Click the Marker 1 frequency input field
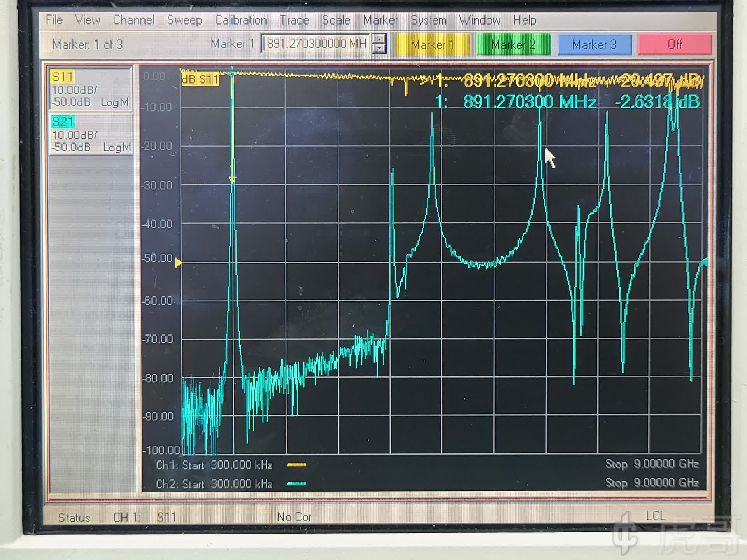 tap(315, 44)
